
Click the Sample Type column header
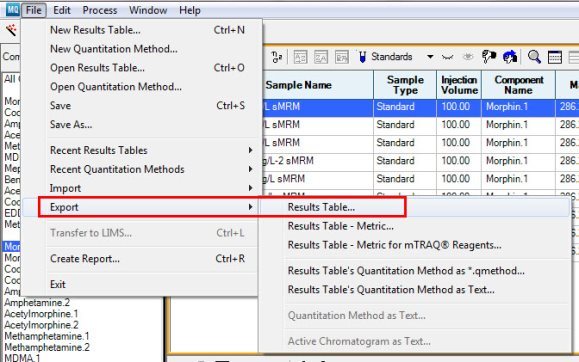click(405, 85)
